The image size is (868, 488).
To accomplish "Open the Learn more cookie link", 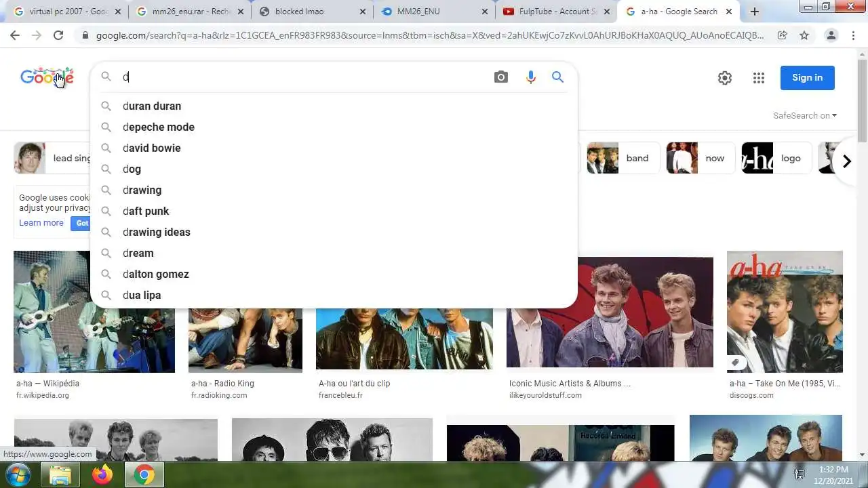I will click(x=41, y=223).
